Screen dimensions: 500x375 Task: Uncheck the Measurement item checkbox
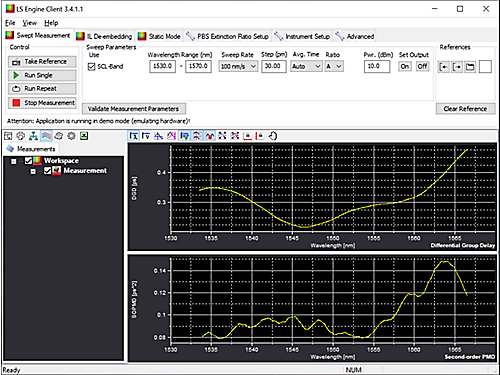tap(47, 171)
